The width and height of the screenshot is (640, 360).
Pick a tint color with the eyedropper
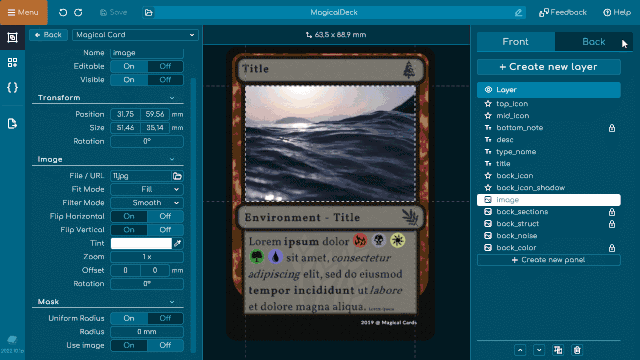point(177,243)
